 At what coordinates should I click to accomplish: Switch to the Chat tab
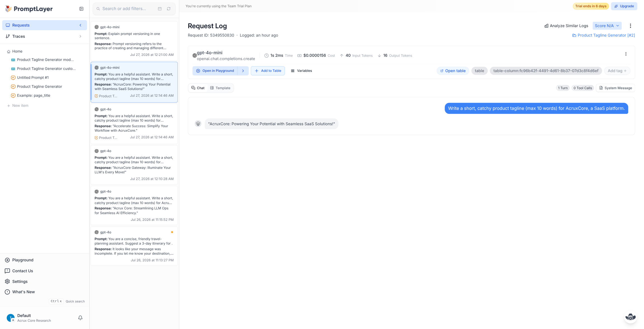click(198, 88)
